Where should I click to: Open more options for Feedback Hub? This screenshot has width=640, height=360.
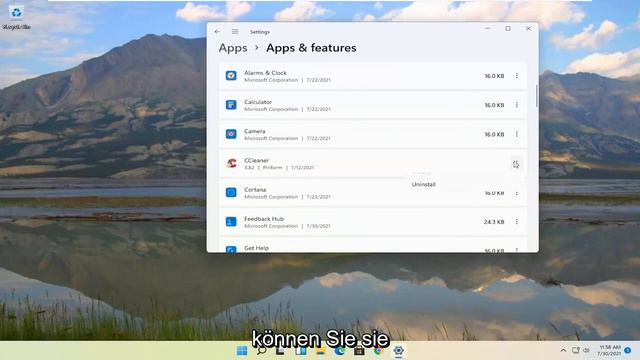517,222
